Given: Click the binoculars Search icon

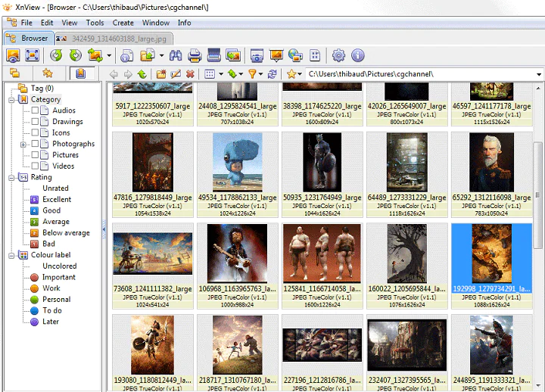Looking at the screenshot, I should [x=176, y=55].
